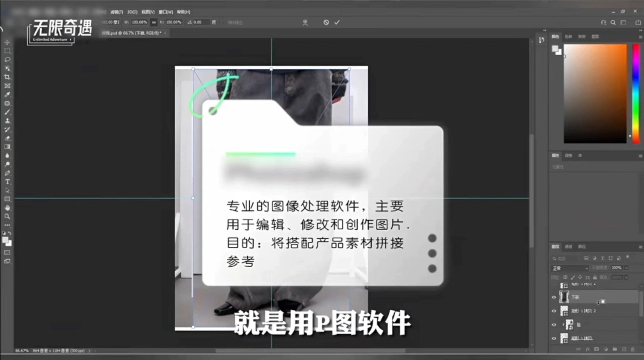
Task: Toggle visibility of the 下装 layer
Action: (x=554, y=297)
